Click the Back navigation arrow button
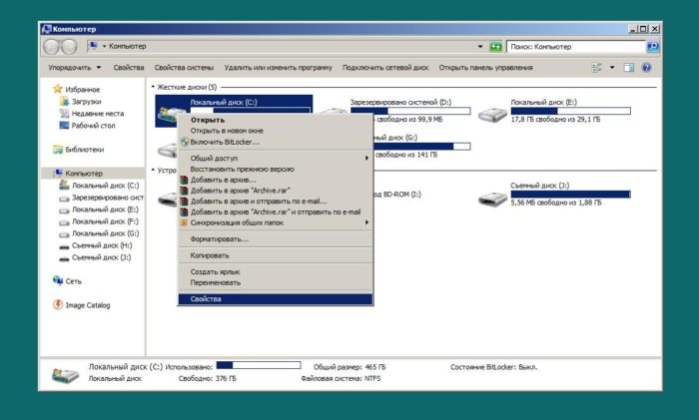Viewport: 699px width, 420px height. pyautogui.click(x=52, y=46)
